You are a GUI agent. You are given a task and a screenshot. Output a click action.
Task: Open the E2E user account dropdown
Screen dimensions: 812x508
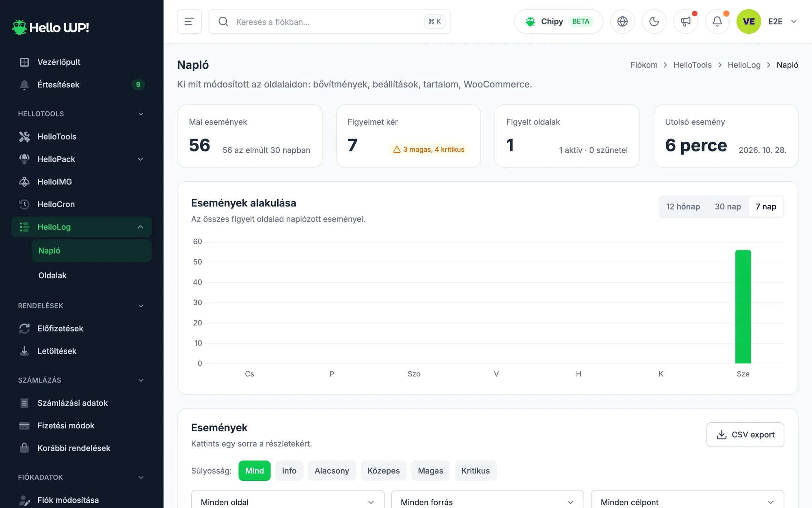click(782, 22)
